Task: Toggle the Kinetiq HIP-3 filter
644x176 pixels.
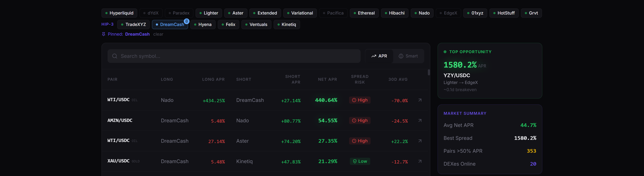Action: pyautogui.click(x=287, y=25)
